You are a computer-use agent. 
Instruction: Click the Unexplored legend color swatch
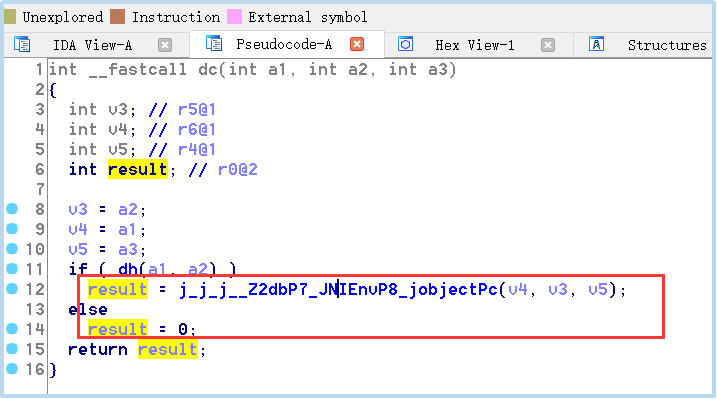tap(10, 16)
